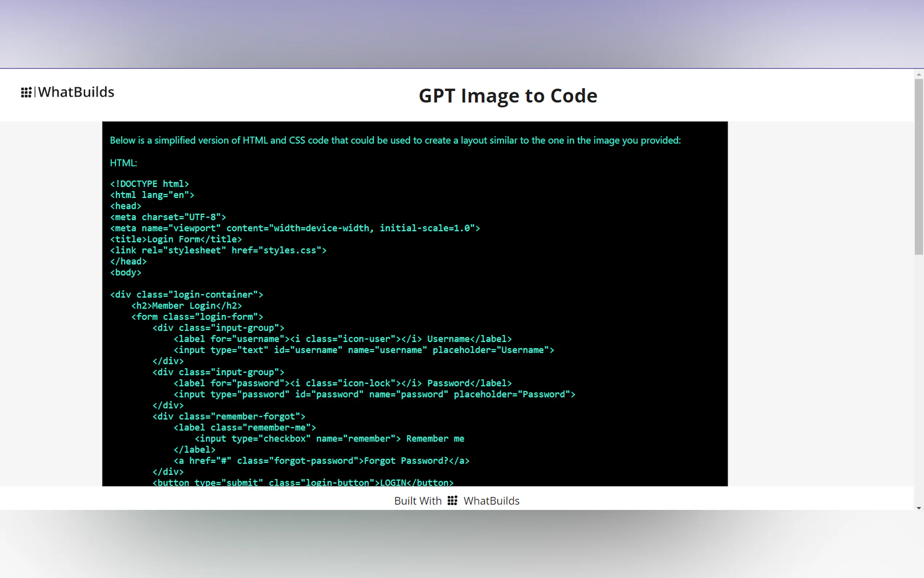Open the WhatBuilds link in the footer

coord(491,501)
